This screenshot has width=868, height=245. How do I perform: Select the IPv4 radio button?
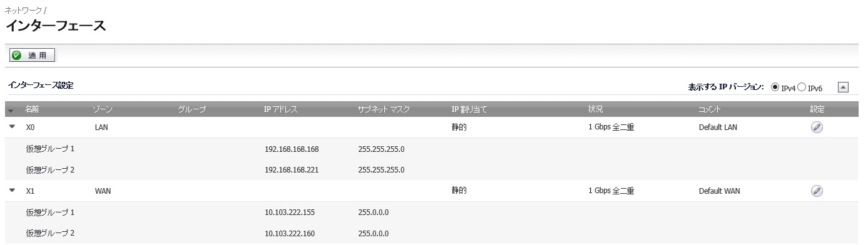775,87
